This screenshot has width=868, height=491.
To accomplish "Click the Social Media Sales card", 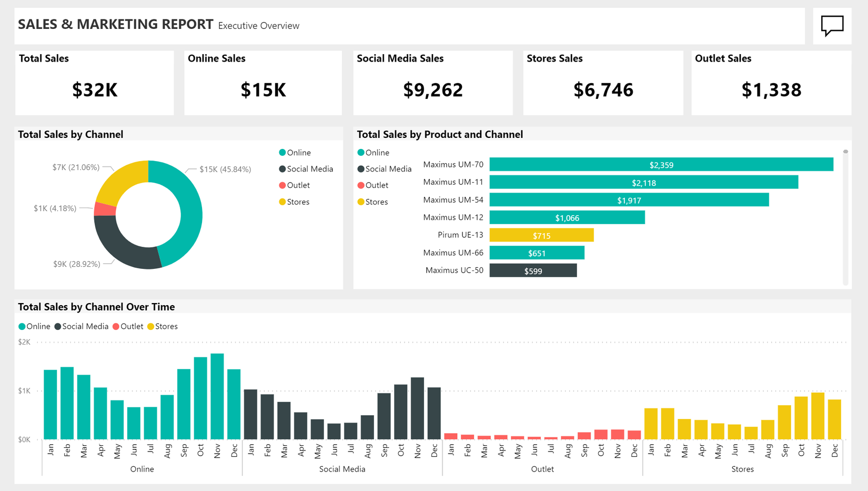I will [432, 83].
